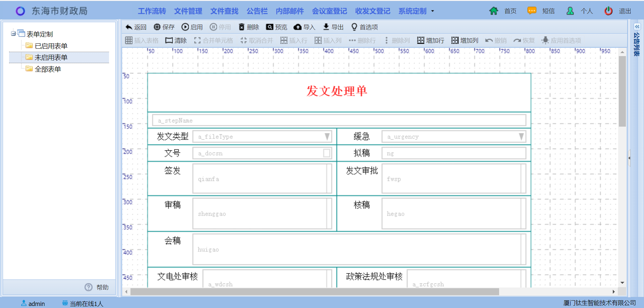The height and width of the screenshot is (308, 644).
Task: Collapse the 表单定制 tree node
Action: pyautogui.click(x=13, y=34)
